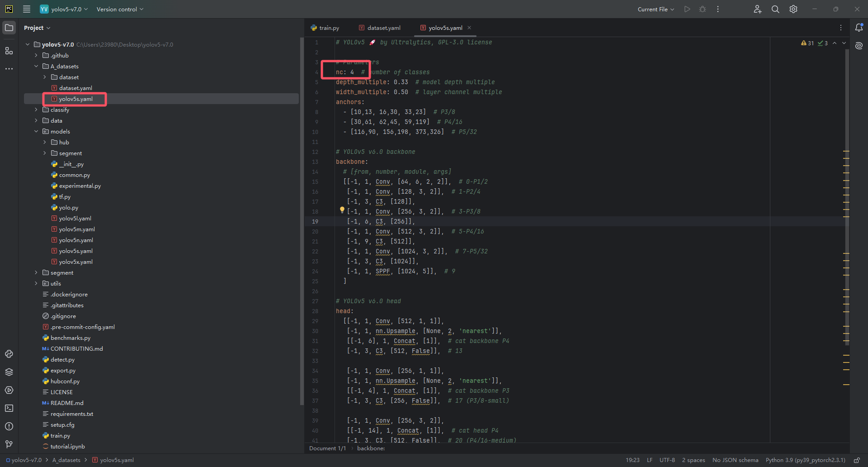The width and height of the screenshot is (868, 467).
Task: Open more run actions menu
Action: pos(718,9)
